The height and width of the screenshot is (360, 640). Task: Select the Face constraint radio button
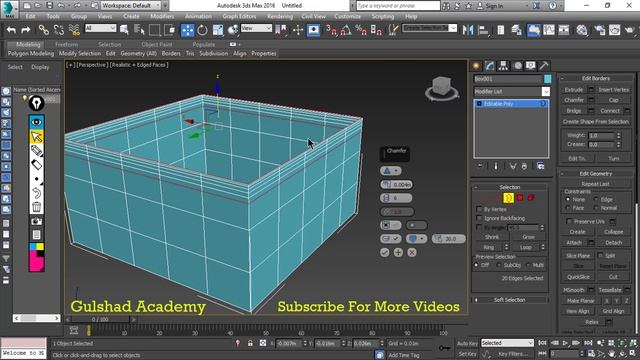pyautogui.click(x=568, y=208)
